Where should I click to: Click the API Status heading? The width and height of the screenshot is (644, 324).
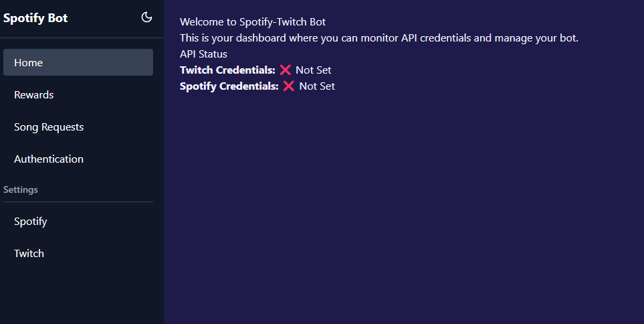(203, 54)
